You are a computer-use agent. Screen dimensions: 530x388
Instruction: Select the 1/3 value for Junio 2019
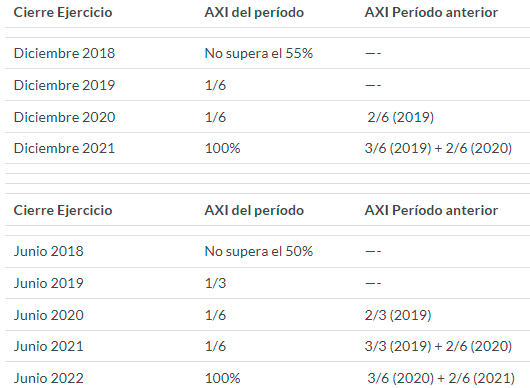tap(215, 283)
